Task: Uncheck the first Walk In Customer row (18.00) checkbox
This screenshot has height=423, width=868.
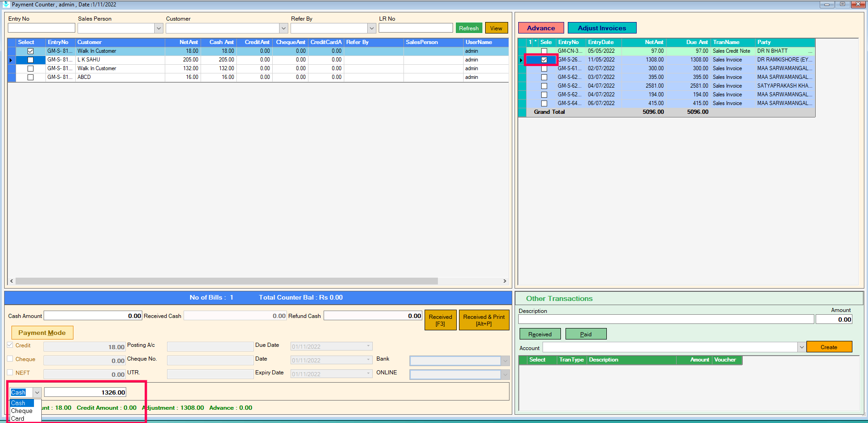Action: click(x=30, y=51)
